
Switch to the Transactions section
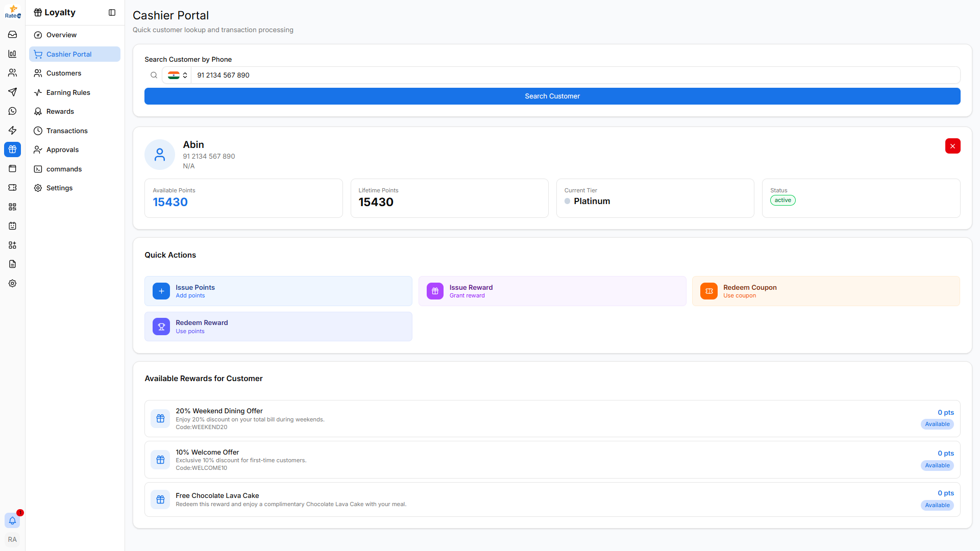66,131
